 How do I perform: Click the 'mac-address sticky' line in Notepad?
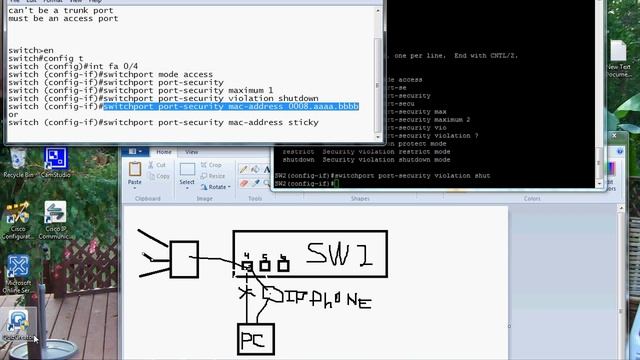(163, 122)
